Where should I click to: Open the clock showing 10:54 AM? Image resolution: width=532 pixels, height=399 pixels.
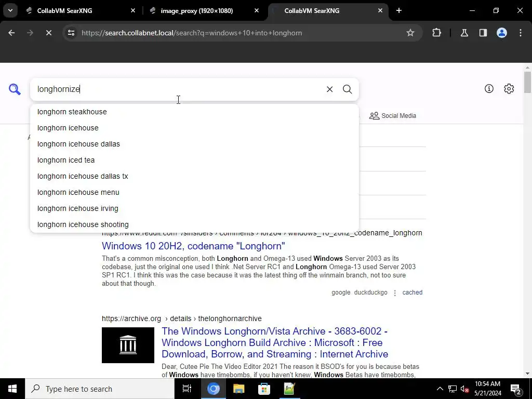pyautogui.click(x=487, y=389)
